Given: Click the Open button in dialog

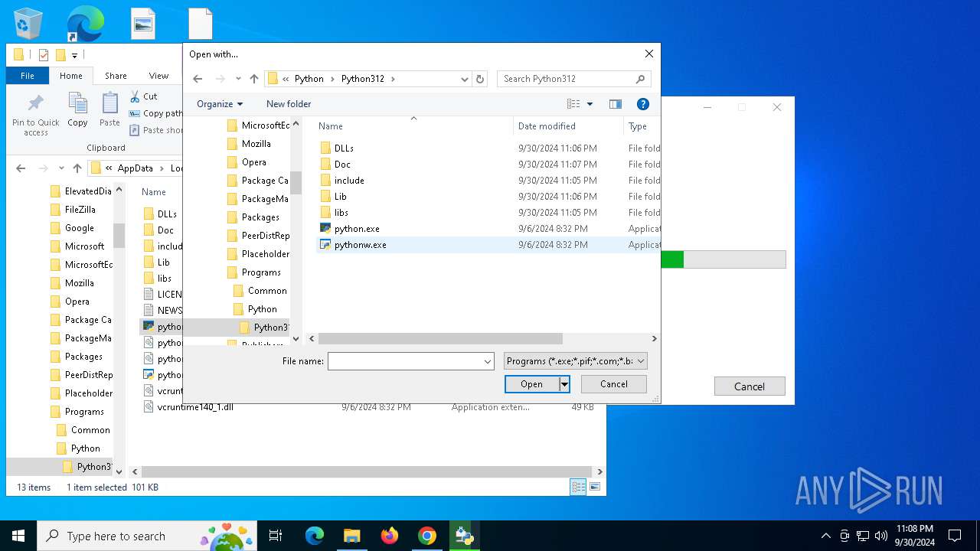Looking at the screenshot, I should click(x=532, y=384).
